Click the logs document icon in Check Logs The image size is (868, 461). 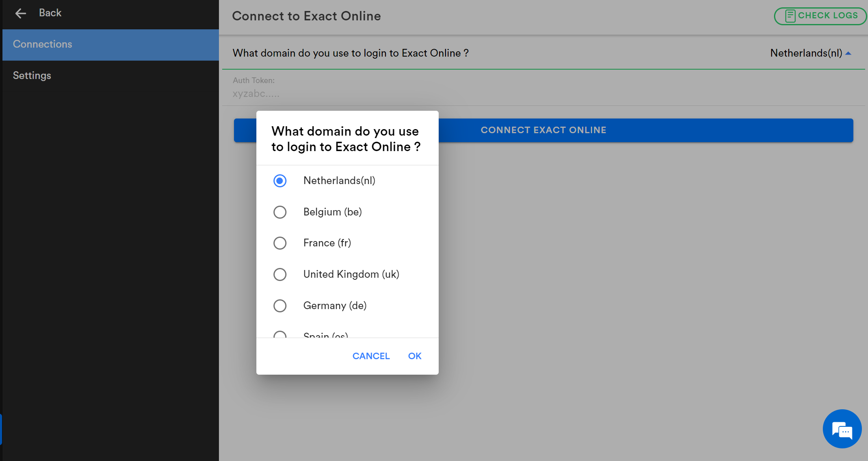pyautogui.click(x=790, y=16)
